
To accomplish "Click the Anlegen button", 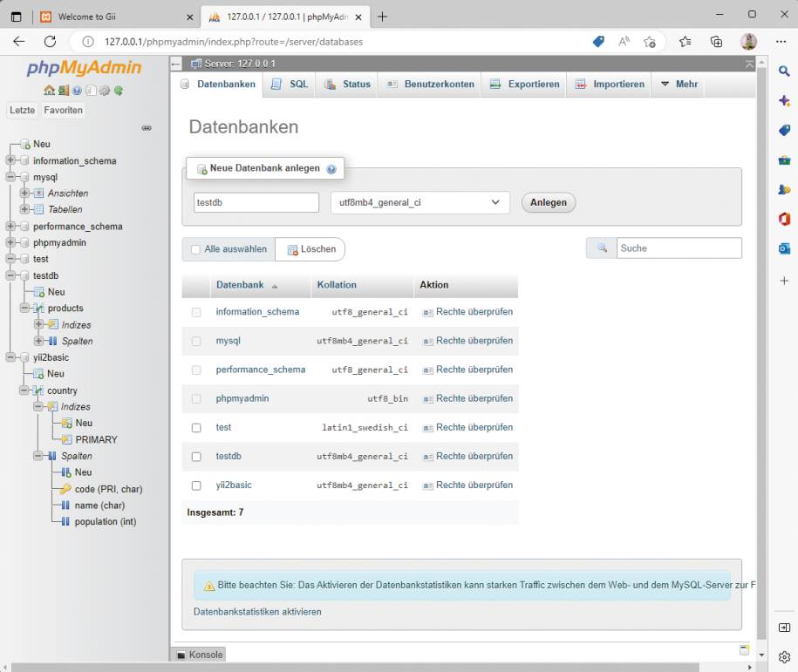I will [548, 202].
